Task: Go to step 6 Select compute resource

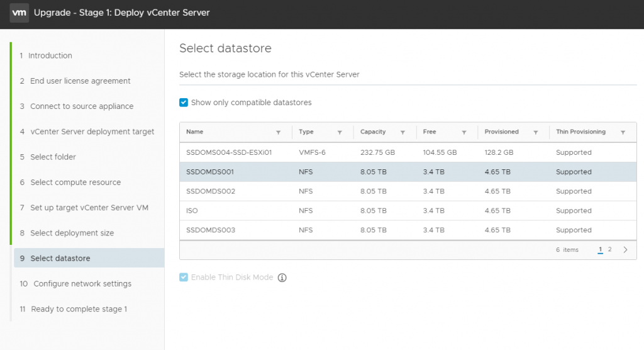Action: point(70,182)
